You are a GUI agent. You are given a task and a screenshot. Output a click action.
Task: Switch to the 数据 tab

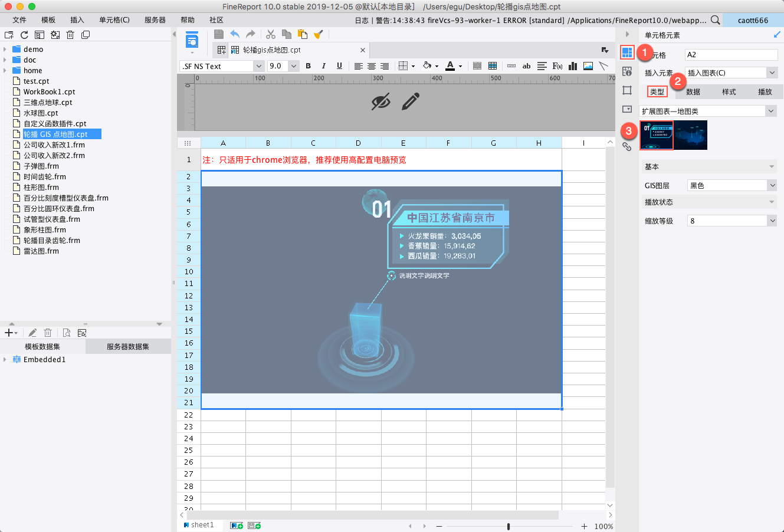(693, 92)
